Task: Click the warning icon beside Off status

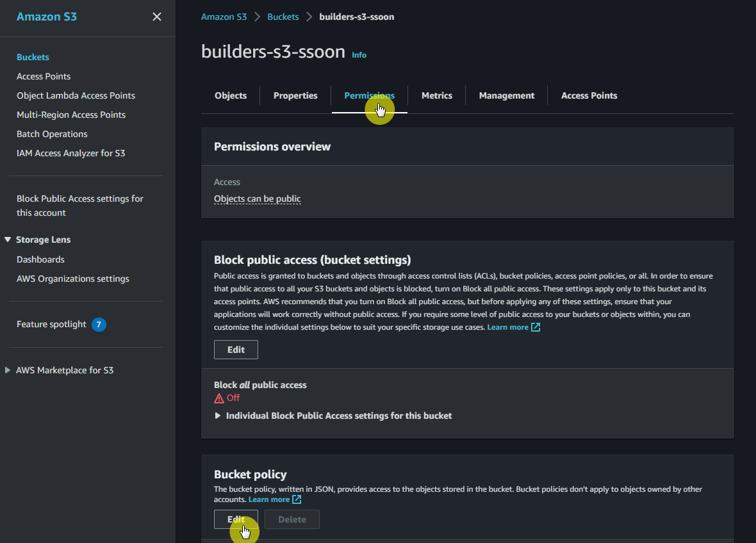Action: pos(219,398)
